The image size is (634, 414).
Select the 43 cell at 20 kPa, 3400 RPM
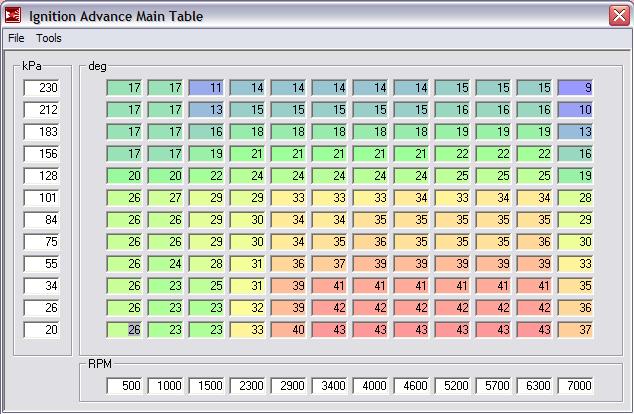[x=329, y=330]
